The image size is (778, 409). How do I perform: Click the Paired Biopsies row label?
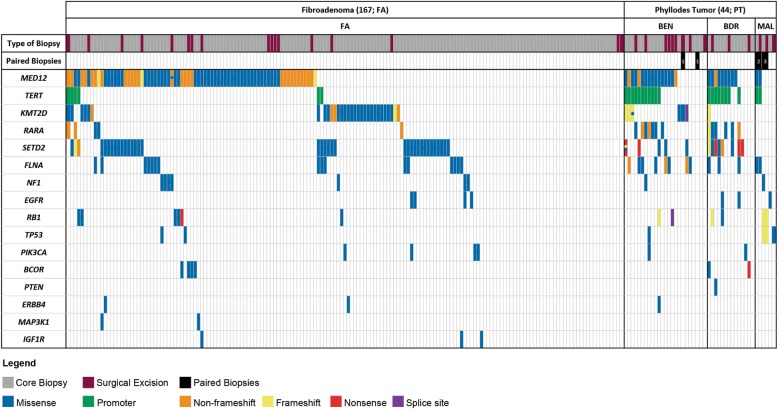(33, 61)
